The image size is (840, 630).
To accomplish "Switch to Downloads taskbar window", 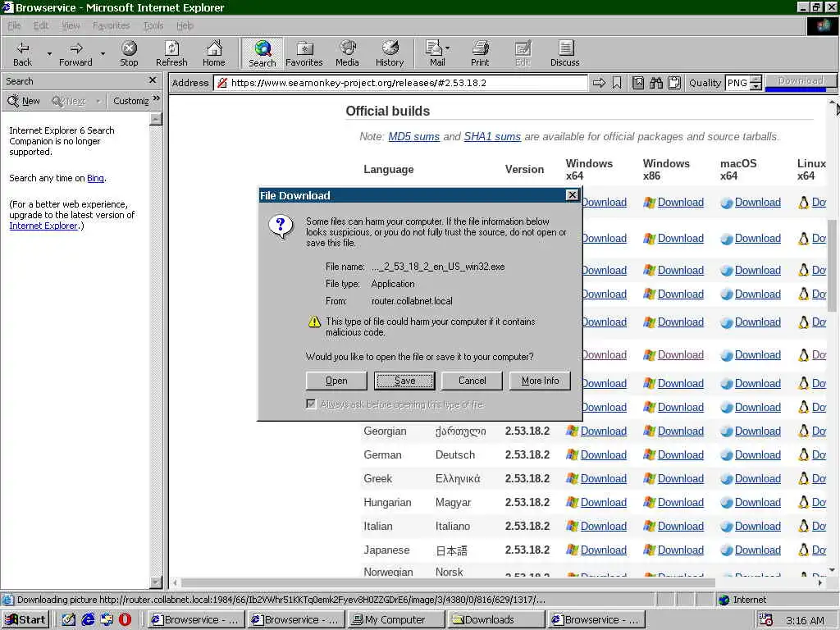I will (496, 620).
